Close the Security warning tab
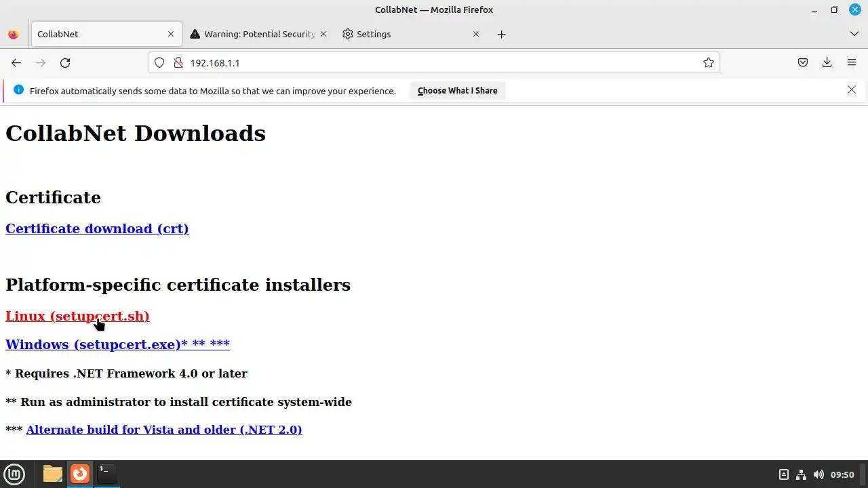This screenshot has height=488, width=868. 323,34
